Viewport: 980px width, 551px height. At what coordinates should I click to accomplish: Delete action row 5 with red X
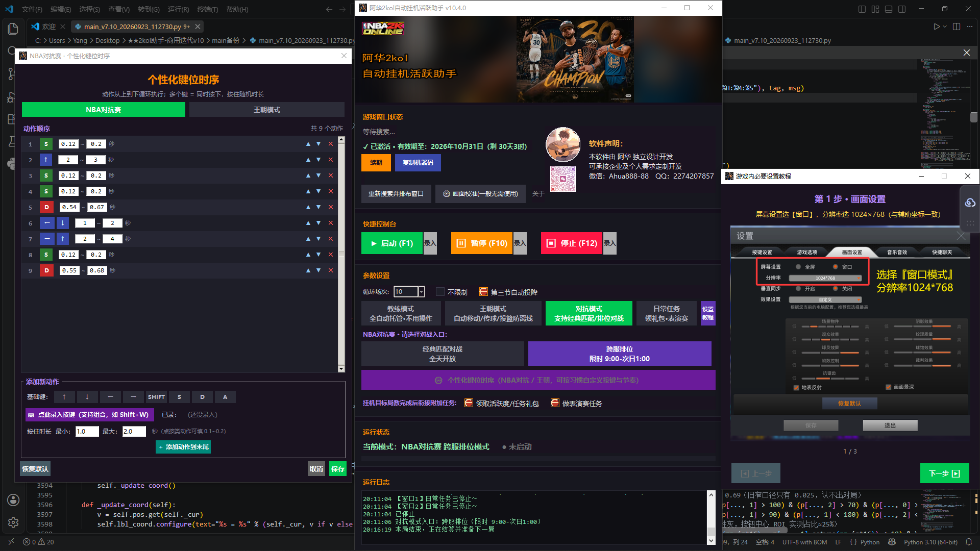331,207
